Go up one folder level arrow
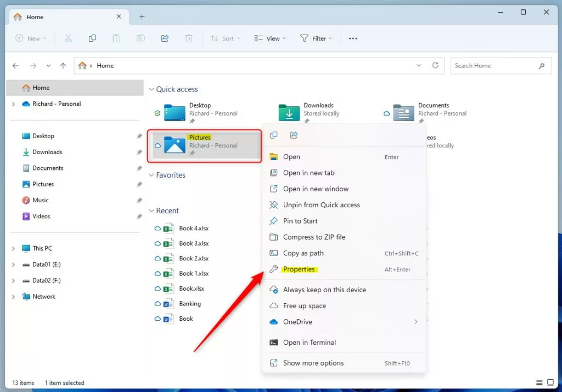 [x=63, y=66]
